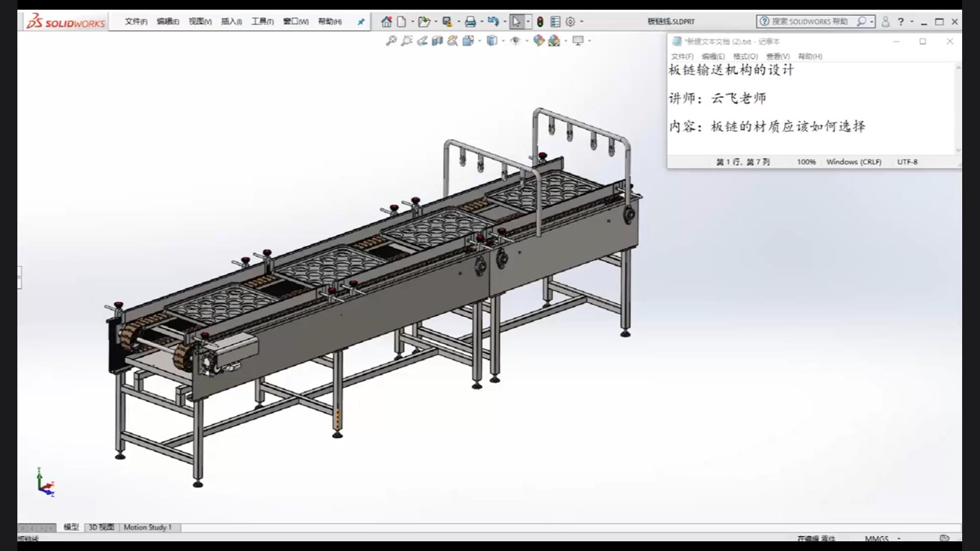Open the status bar MMGS unit dropdown
This screenshot has width=980, height=551.
click(x=899, y=538)
